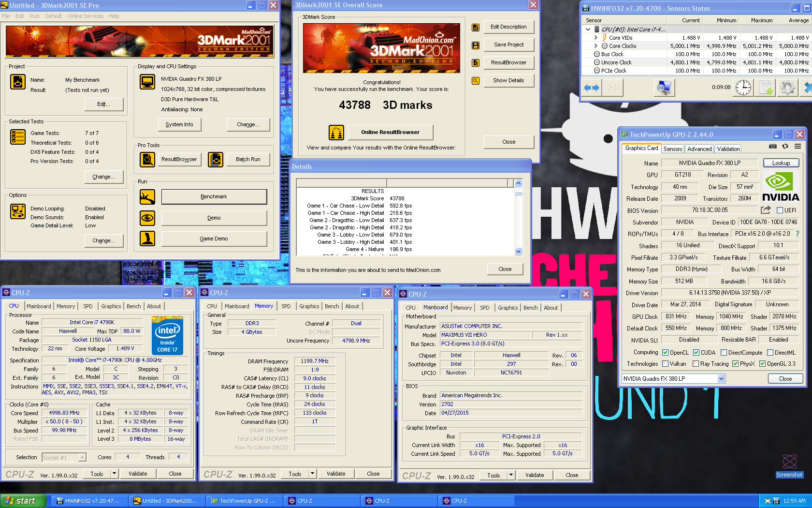This screenshot has height=508, width=812.
Task: Open the Validation tab in GPU-Z
Action: (x=728, y=149)
